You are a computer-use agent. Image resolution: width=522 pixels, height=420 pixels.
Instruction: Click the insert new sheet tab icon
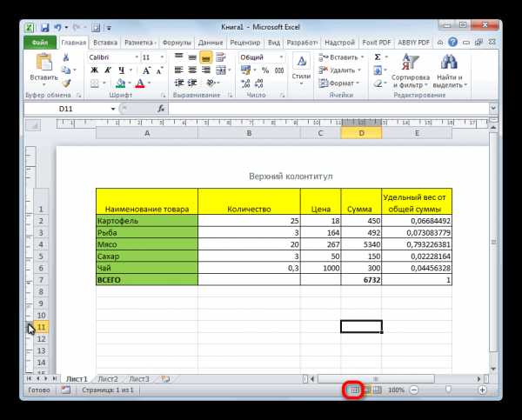pyautogui.click(x=165, y=379)
